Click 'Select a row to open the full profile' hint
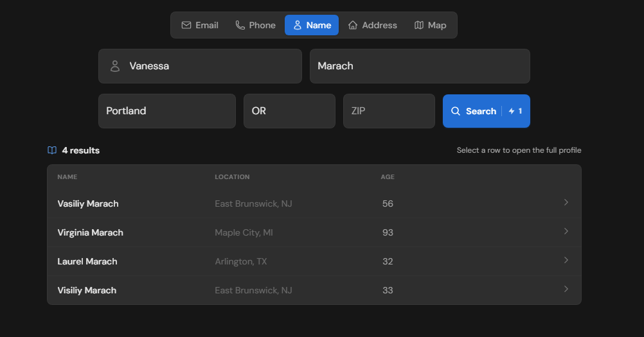 coord(519,150)
